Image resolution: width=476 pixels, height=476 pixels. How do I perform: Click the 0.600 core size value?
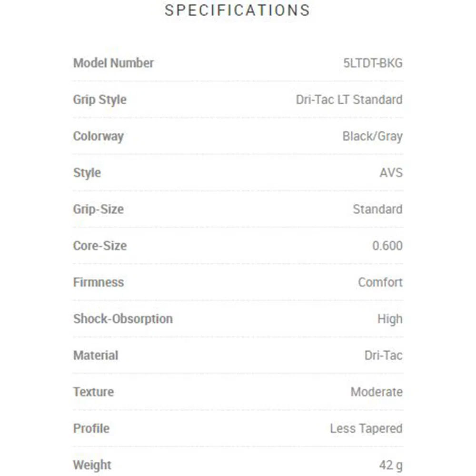[387, 246]
